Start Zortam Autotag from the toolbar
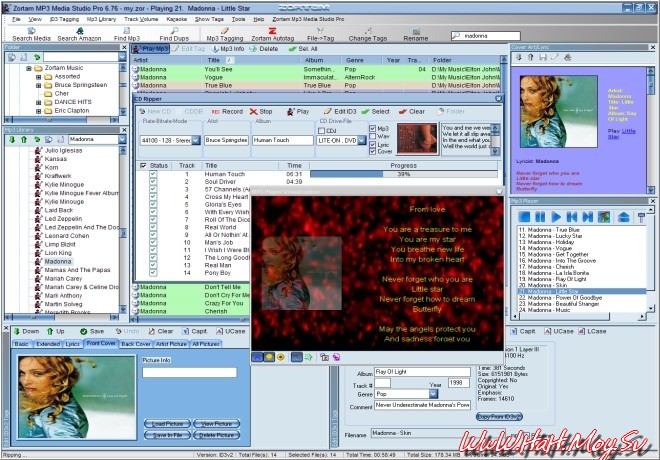Screen dimensions: 660x460 point(272,35)
